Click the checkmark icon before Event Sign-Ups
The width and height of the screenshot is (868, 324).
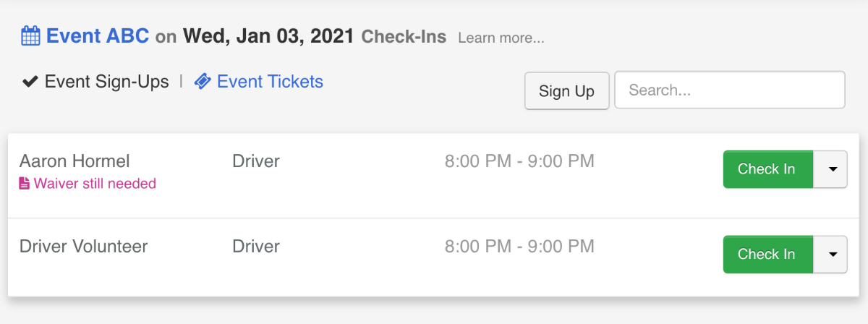click(x=30, y=82)
